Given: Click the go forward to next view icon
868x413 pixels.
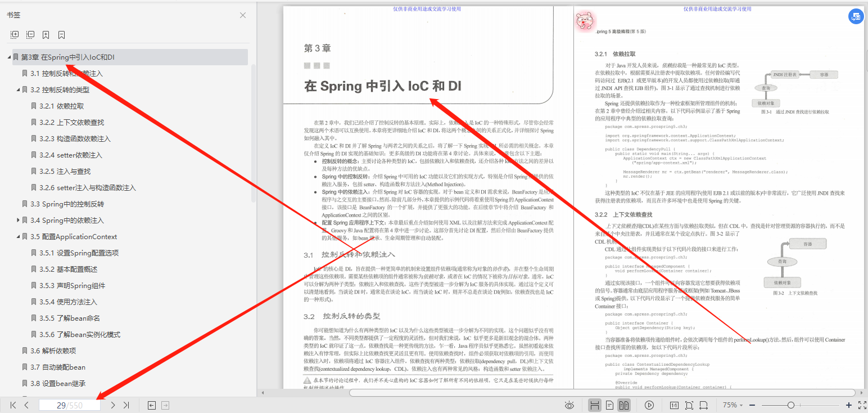Looking at the screenshot, I should tap(165, 405).
